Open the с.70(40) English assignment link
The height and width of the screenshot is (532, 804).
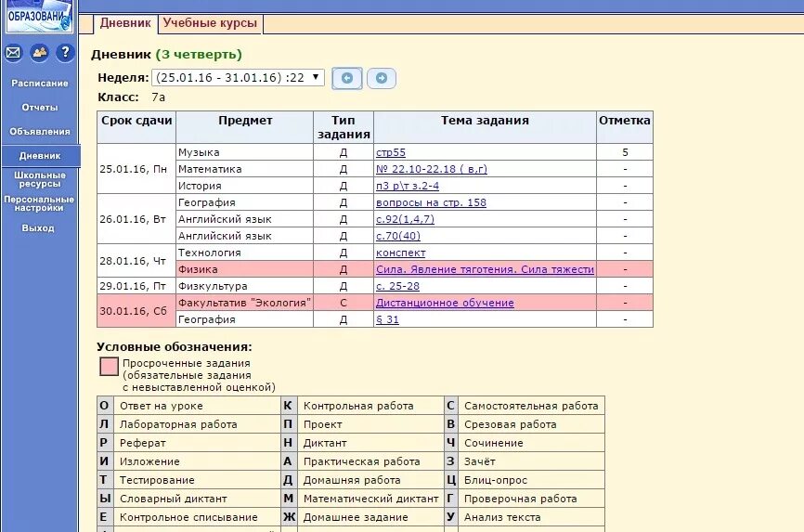pos(398,236)
